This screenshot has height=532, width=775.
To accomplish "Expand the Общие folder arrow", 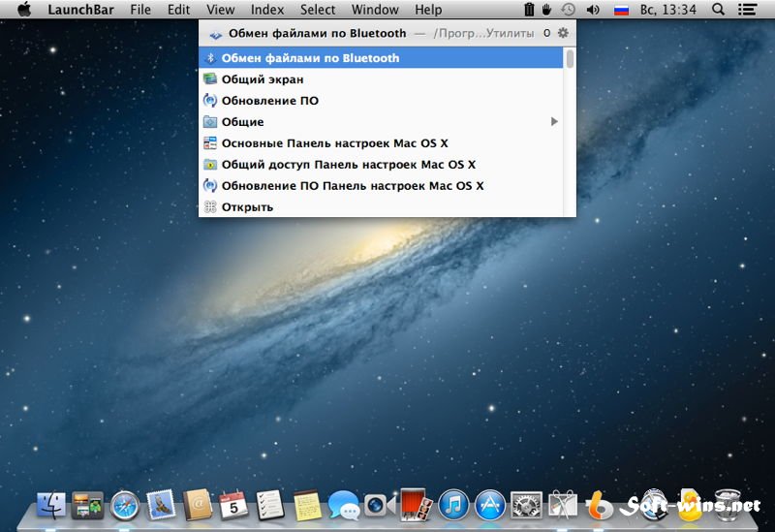I will pyautogui.click(x=554, y=122).
